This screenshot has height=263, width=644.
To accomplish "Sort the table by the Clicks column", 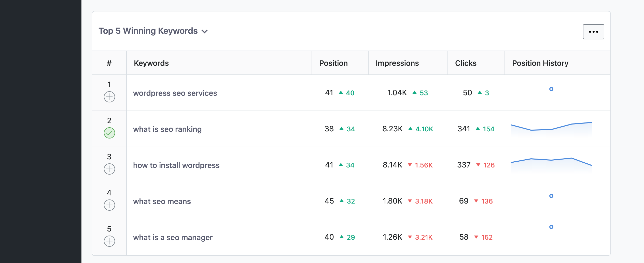I will point(466,63).
